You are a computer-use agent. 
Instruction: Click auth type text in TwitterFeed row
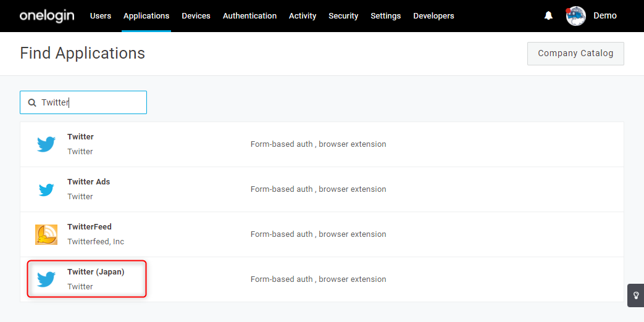[319, 234]
